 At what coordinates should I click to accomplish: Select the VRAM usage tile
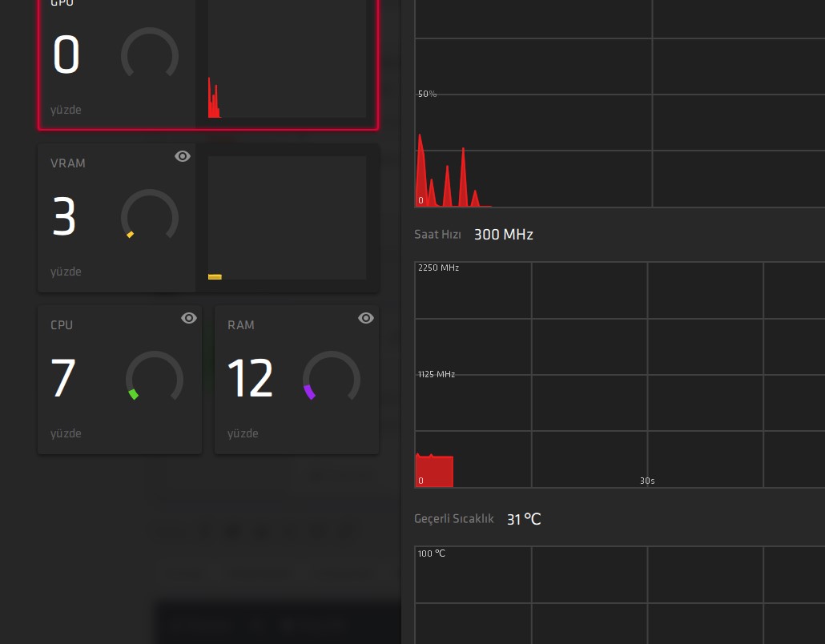[x=208, y=218]
